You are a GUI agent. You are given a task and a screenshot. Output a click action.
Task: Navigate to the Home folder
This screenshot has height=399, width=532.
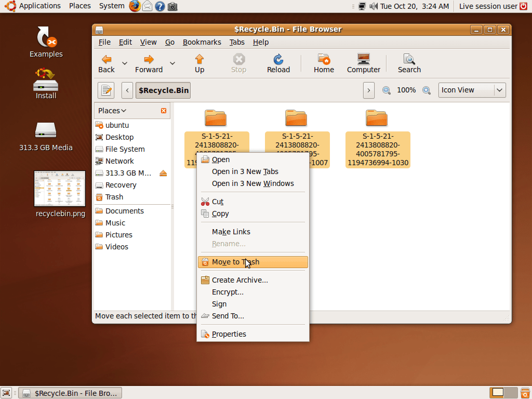(x=323, y=63)
